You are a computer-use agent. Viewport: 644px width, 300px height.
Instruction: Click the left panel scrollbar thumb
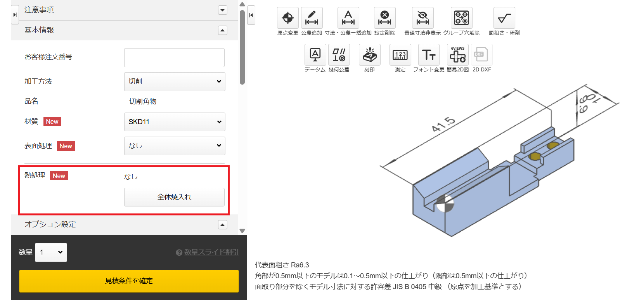[x=242, y=47]
